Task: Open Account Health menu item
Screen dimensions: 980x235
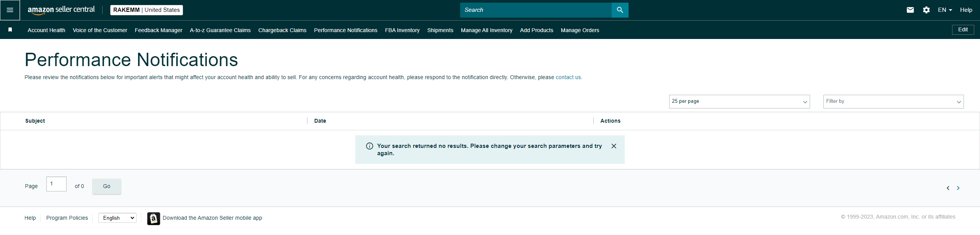Action: point(46,30)
